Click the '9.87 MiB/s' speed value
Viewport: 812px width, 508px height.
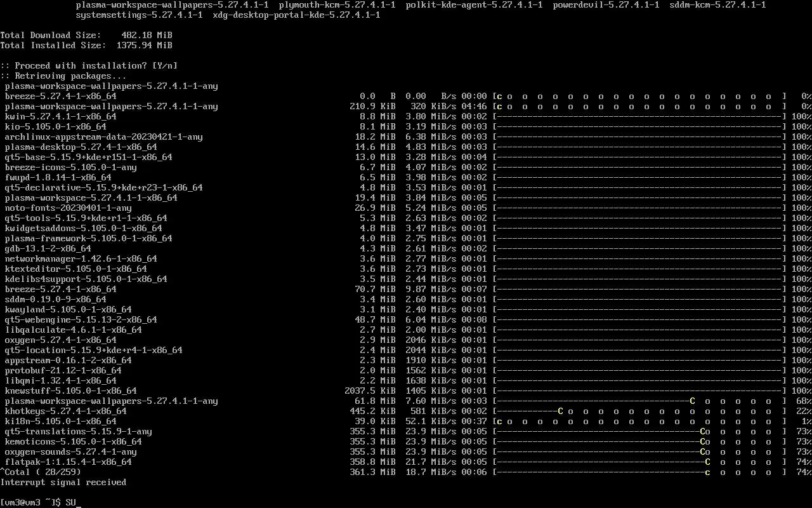pyautogui.click(x=431, y=290)
